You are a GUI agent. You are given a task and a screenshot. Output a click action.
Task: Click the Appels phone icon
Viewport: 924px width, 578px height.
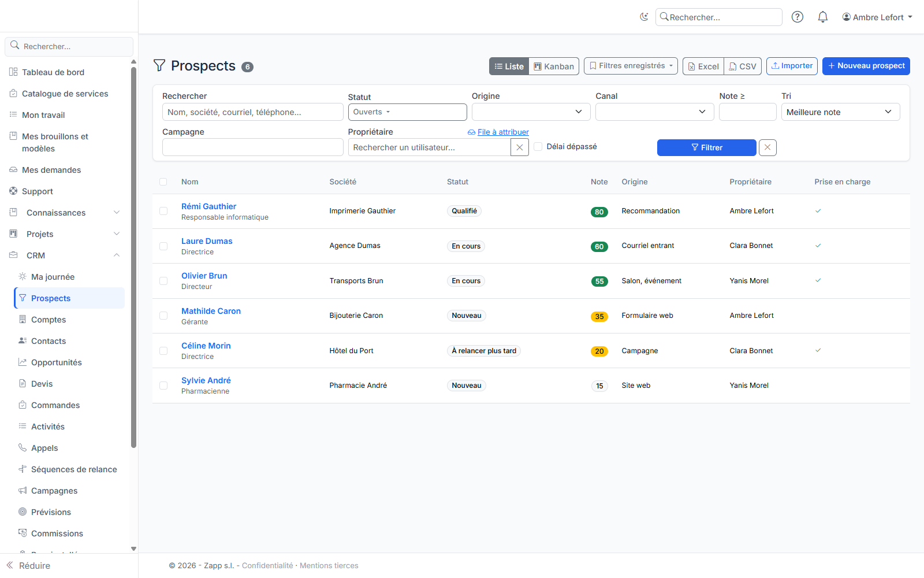click(x=23, y=447)
